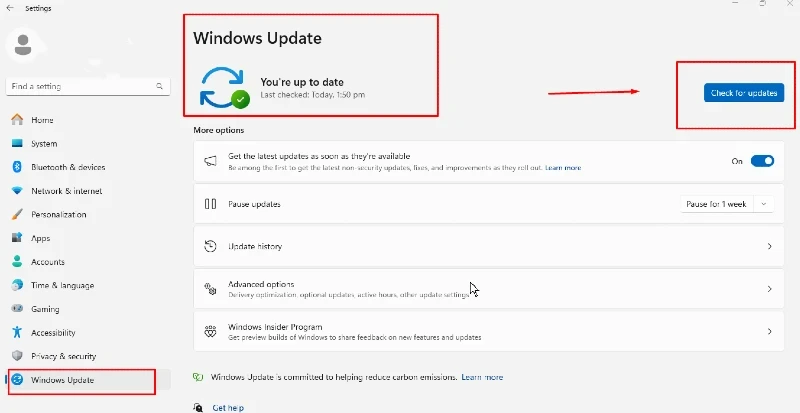Click You're up to date text
The height and width of the screenshot is (413, 800).
[302, 82]
